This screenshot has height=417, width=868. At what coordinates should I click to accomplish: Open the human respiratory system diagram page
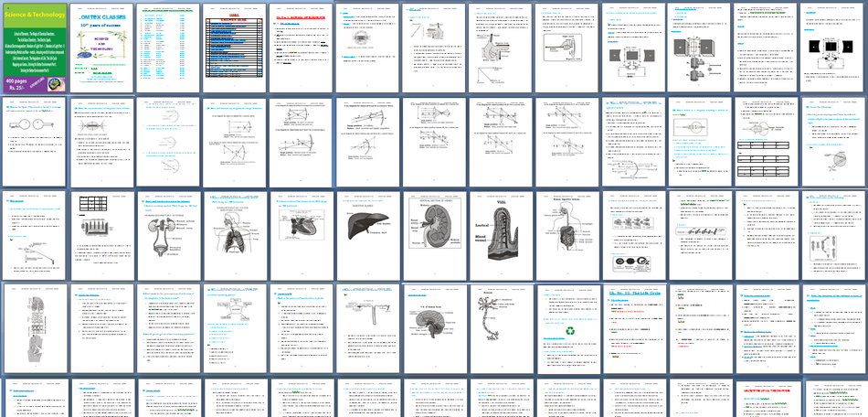click(x=235, y=236)
